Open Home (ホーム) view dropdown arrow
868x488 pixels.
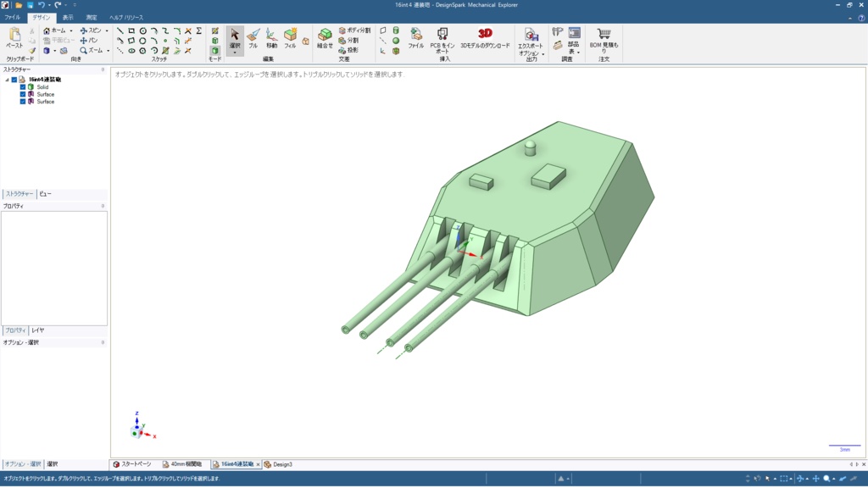tap(71, 31)
